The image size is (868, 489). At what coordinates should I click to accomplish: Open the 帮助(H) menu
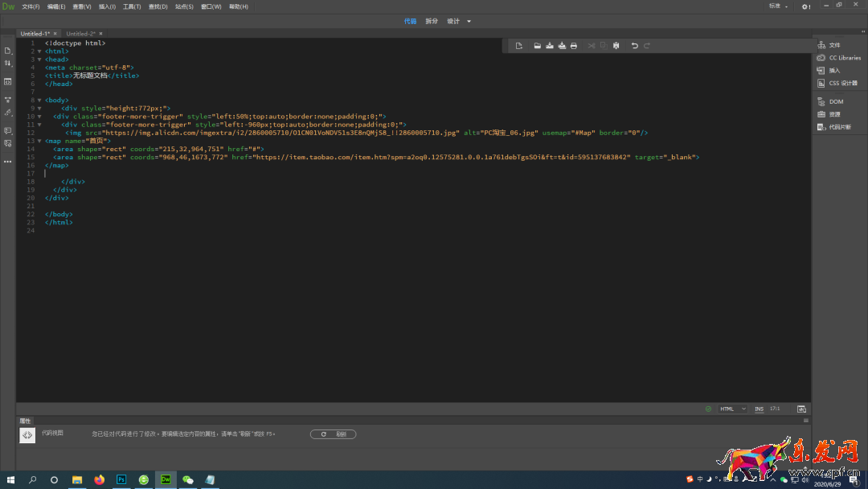[239, 6]
